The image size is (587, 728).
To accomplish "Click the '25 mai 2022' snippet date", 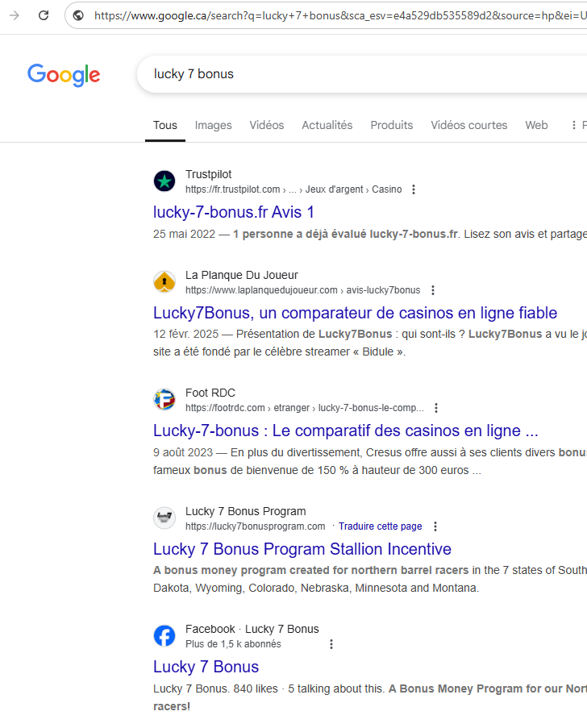I will pos(185,234).
